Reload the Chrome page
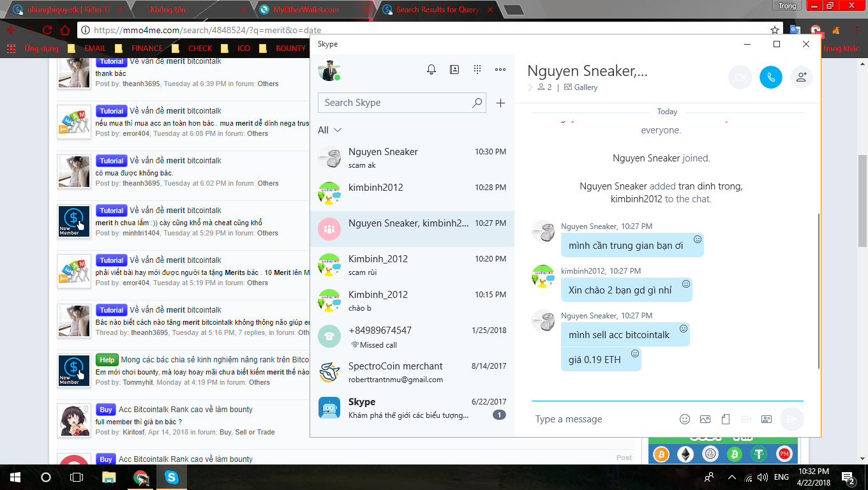Viewport: 868px width, 490px height. click(47, 30)
